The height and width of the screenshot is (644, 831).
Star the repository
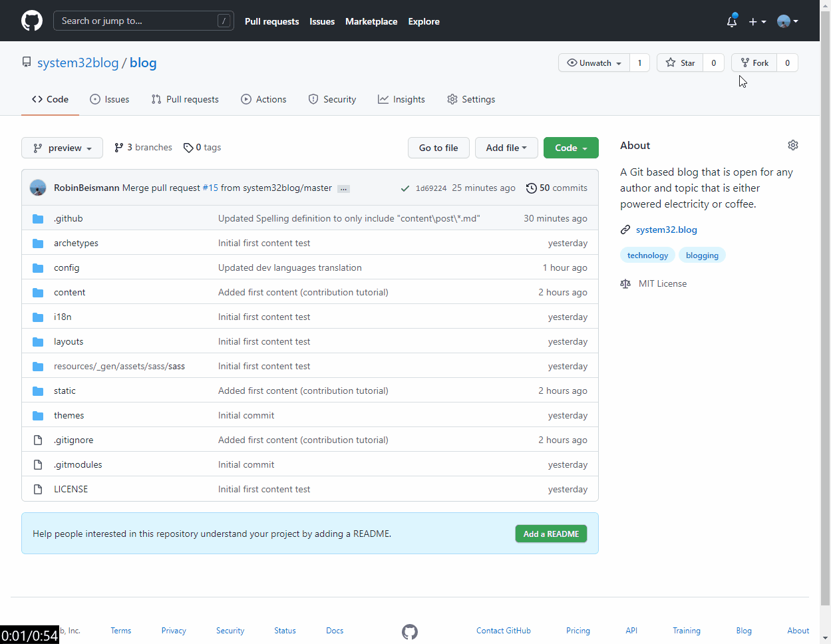(680, 63)
